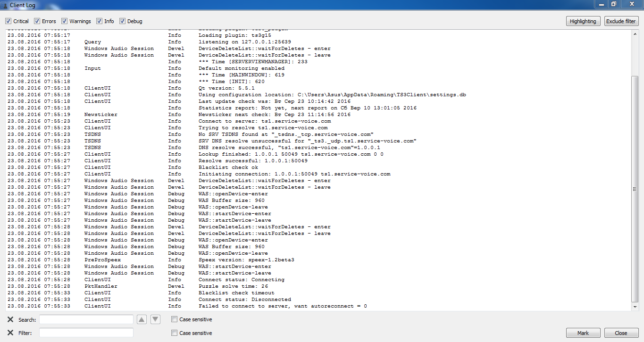Focus the Search text field
This screenshot has height=342, width=644.
tap(86, 319)
